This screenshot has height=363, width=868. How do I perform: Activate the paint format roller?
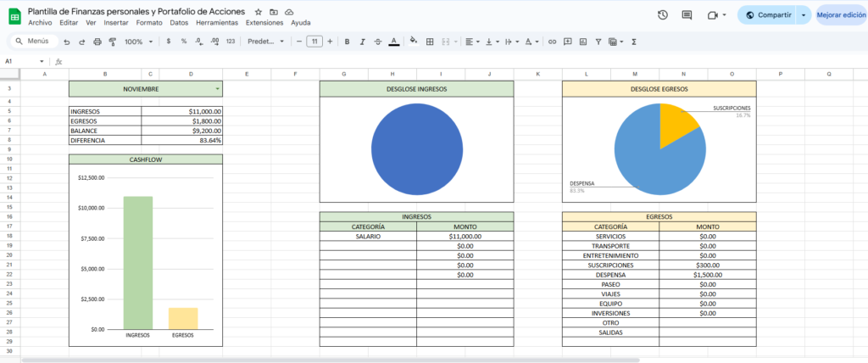113,41
